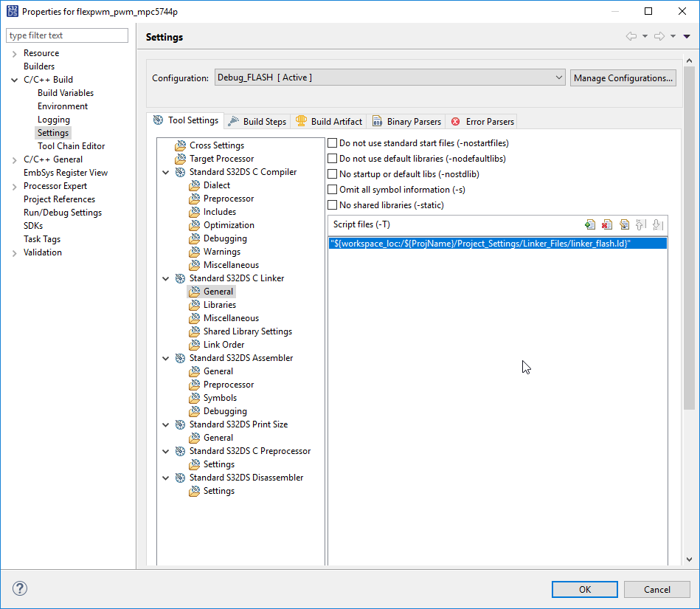The height and width of the screenshot is (609, 700).
Task: Click the help question mark icon
Action: tap(20, 588)
